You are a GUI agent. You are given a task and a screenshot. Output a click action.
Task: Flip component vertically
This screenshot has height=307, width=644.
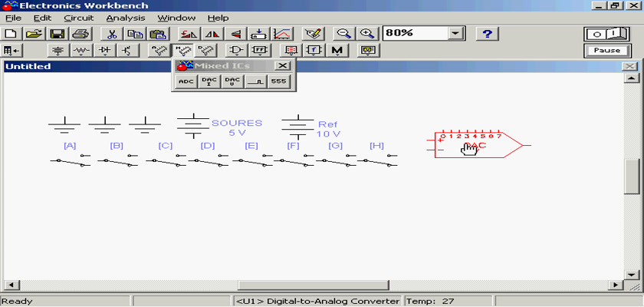tap(235, 33)
